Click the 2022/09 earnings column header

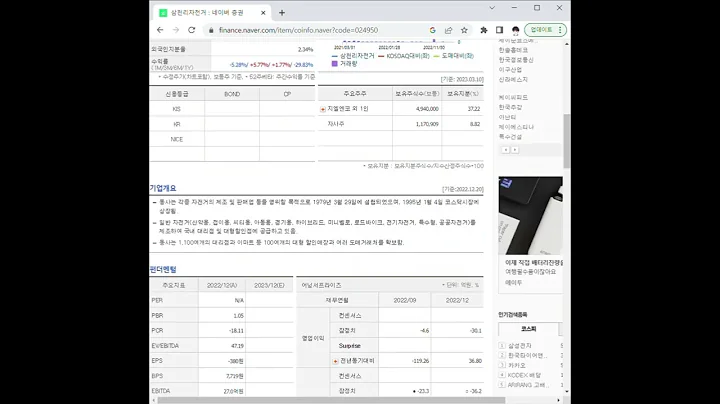click(x=405, y=300)
